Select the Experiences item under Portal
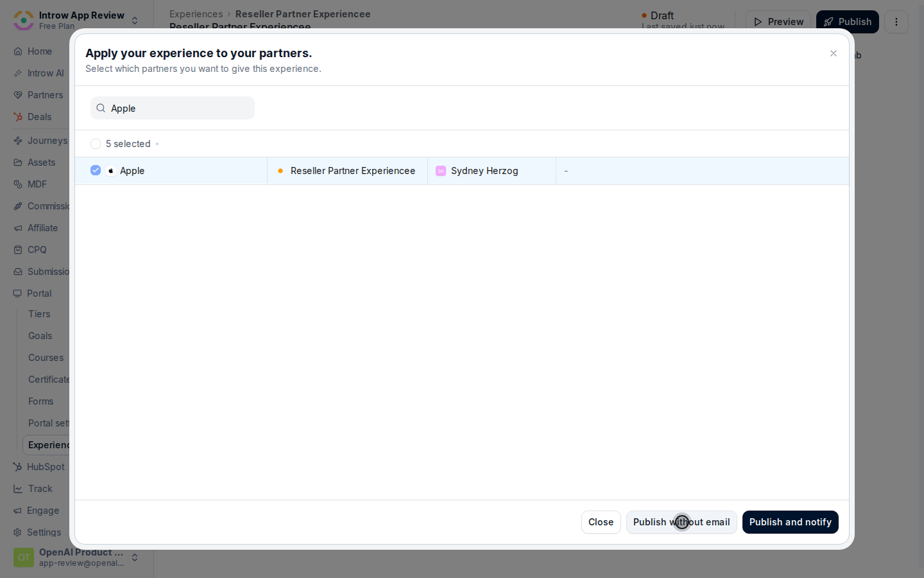Image resolution: width=924 pixels, height=578 pixels. point(47,445)
